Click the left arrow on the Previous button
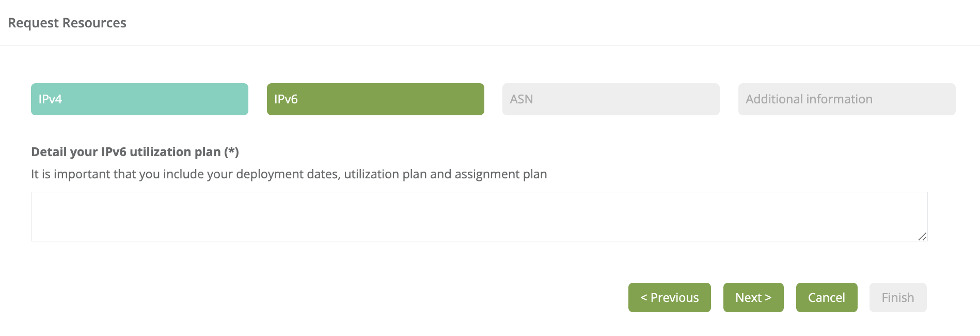The image size is (980, 336). coord(644,298)
